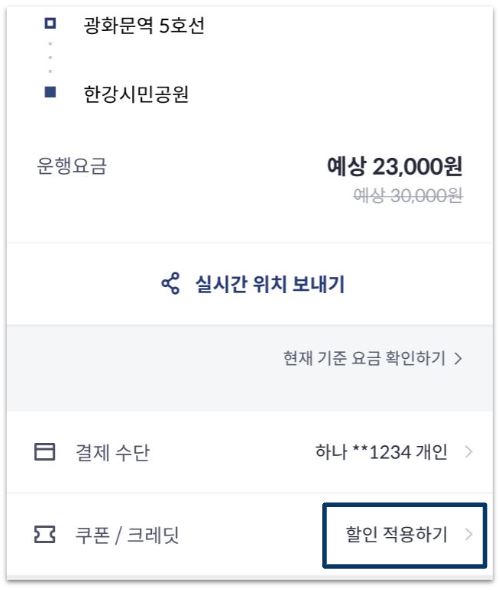Image resolution: width=501 pixels, height=590 pixels.
Task: Expand the chevron next to 하나 **1234 개인
Action: pos(469,452)
